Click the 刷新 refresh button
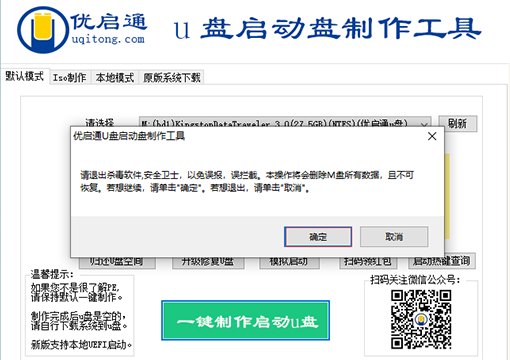 [x=457, y=123]
